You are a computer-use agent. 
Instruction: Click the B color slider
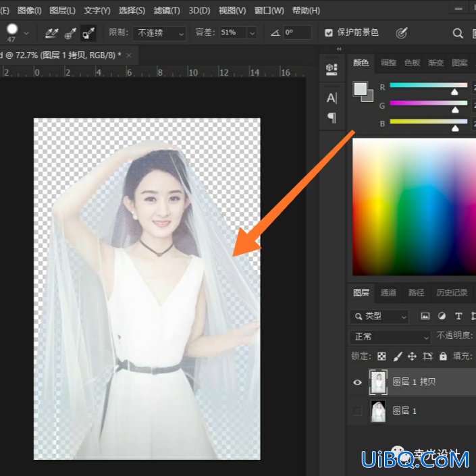[428, 122]
